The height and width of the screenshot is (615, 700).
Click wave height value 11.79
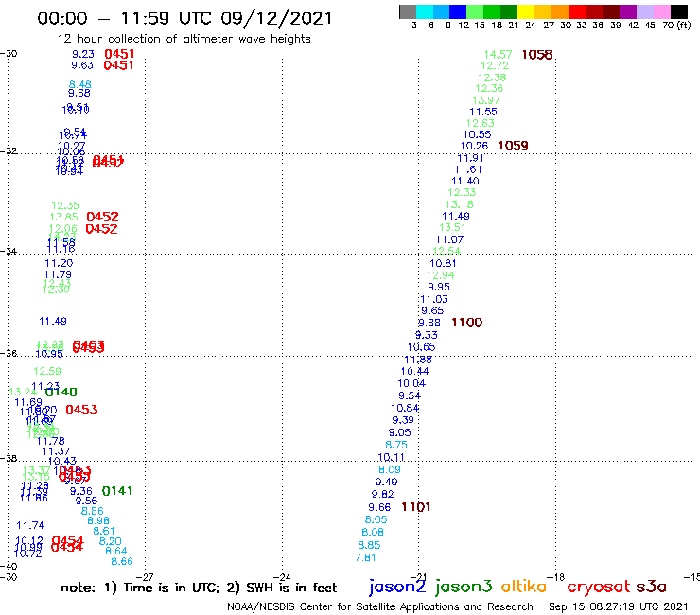58,274
